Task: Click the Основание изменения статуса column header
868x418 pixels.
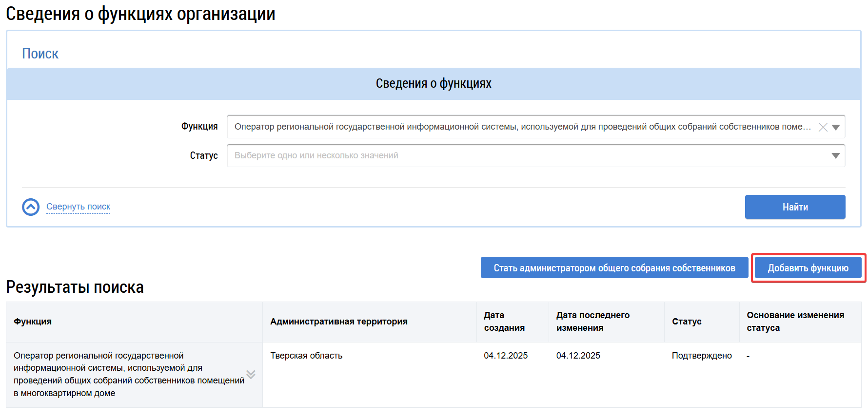Action: coord(795,322)
